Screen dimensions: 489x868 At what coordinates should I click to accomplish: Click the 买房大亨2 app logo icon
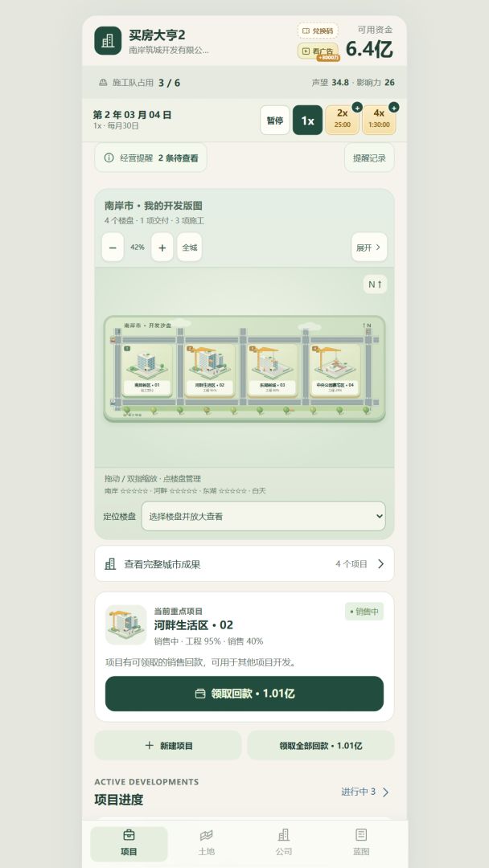[x=108, y=40]
